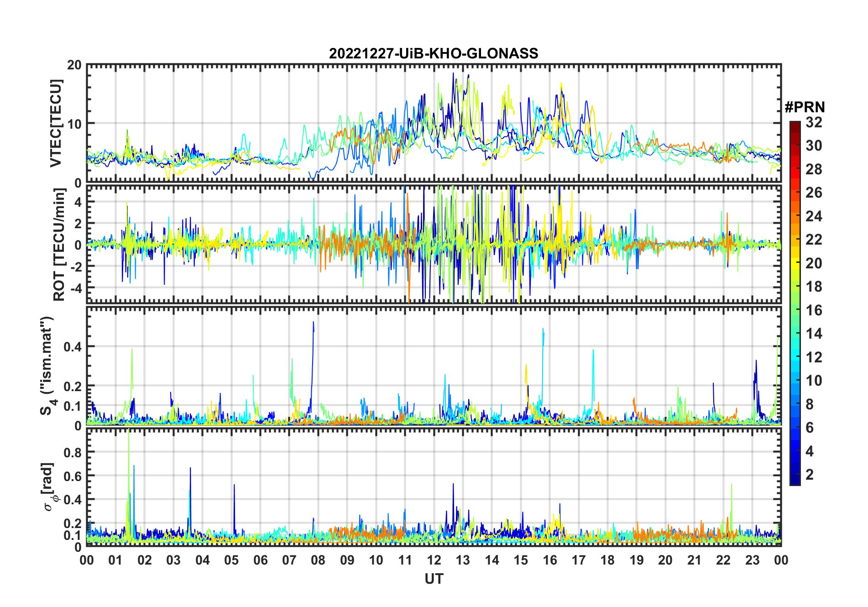The image size is (868, 607).
Task: Select colorbar tick label 28
Action: [x=814, y=169]
